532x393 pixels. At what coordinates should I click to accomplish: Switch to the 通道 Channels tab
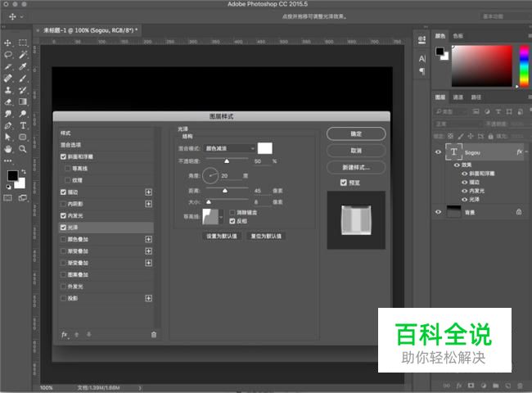[x=458, y=97]
